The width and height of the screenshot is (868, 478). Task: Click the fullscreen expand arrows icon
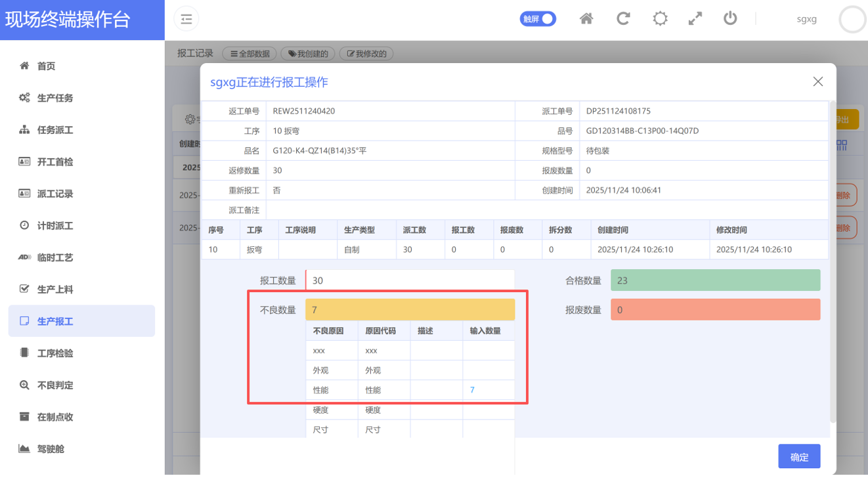pos(695,18)
